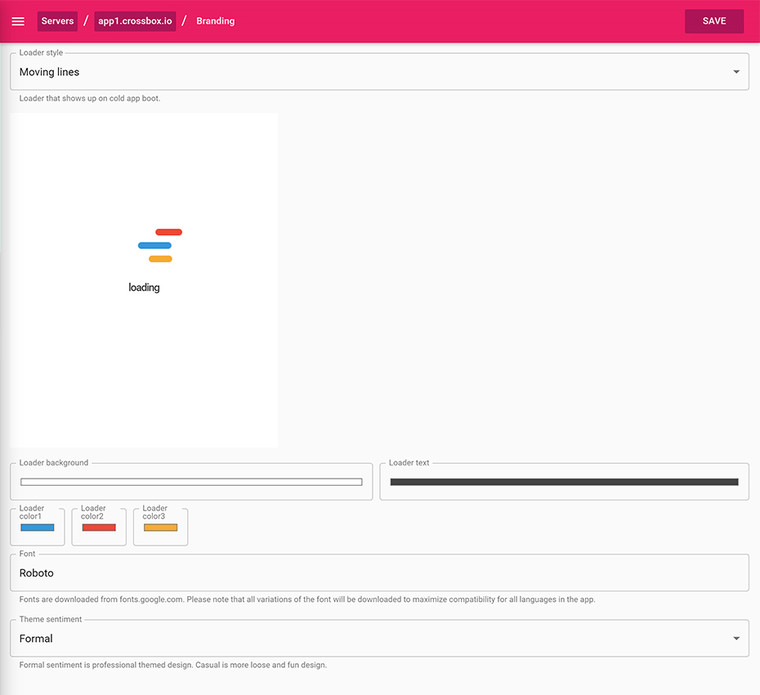Open the hamburger navigation menu

point(18,21)
